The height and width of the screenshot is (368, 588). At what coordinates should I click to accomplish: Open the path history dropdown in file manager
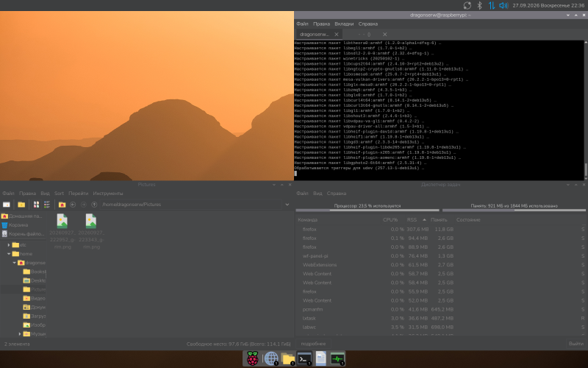(x=287, y=205)
